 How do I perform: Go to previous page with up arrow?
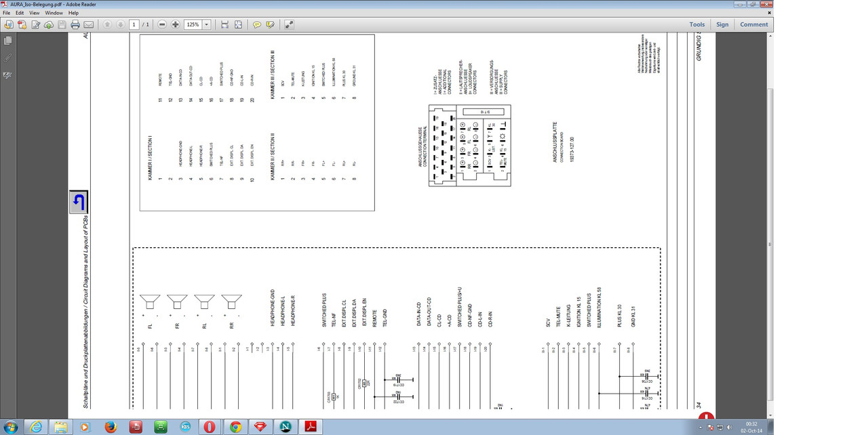[x=107, y=24]
